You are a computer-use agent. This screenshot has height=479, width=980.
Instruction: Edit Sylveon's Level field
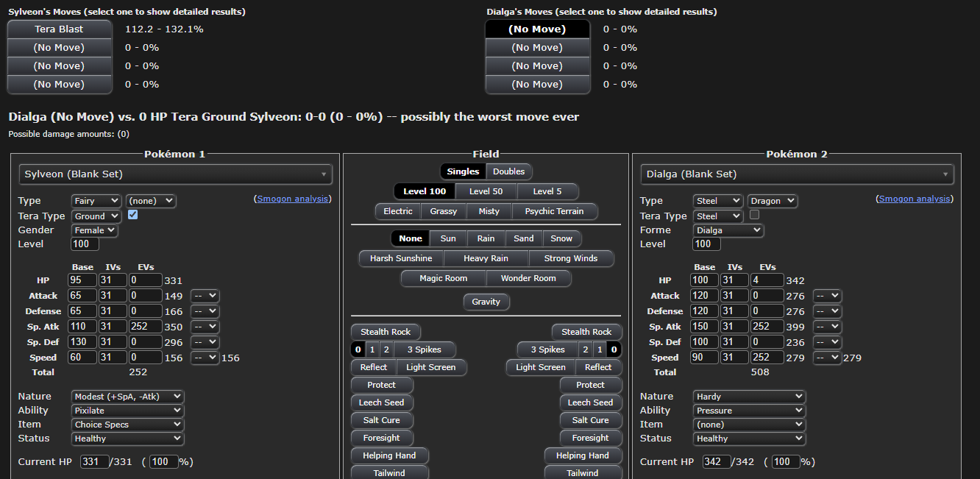[x=85, y=244]
